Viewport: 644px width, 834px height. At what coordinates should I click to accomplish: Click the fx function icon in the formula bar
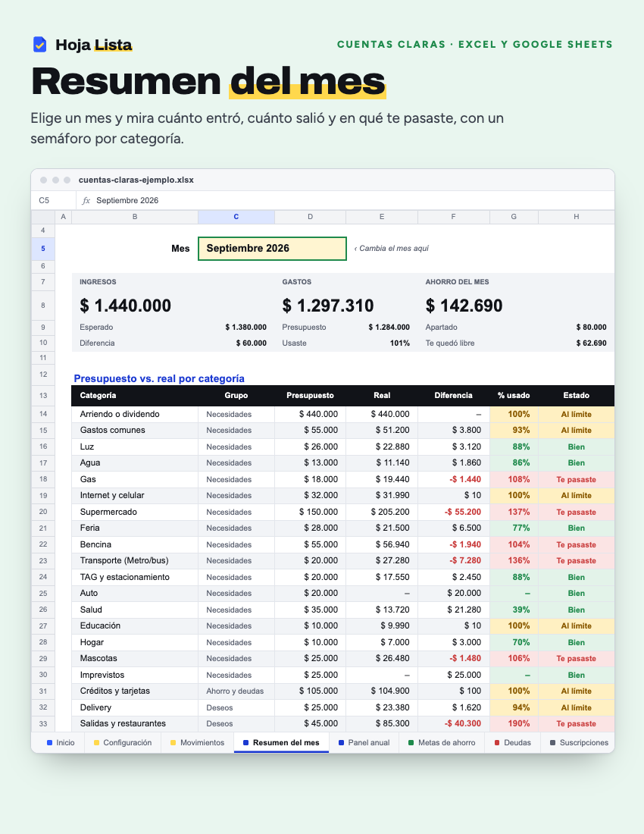[86, 200]
